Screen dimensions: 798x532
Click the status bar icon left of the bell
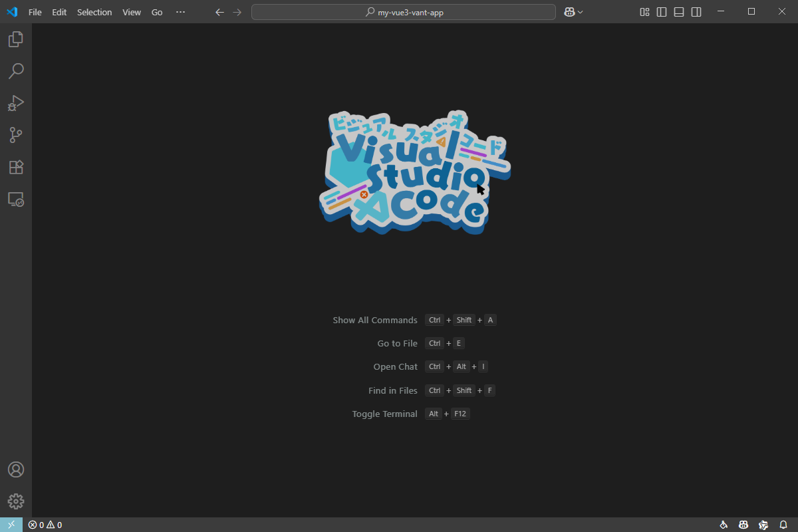point(763,525)
